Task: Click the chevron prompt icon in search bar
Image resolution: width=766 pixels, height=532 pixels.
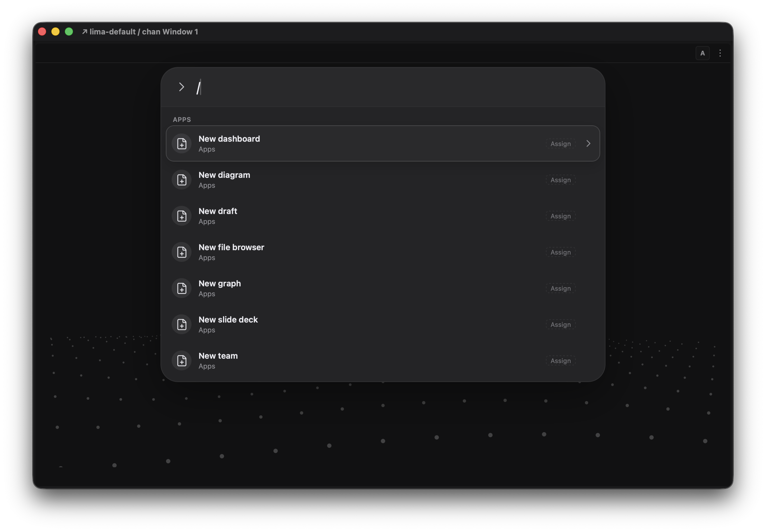Action: [181, 87]
